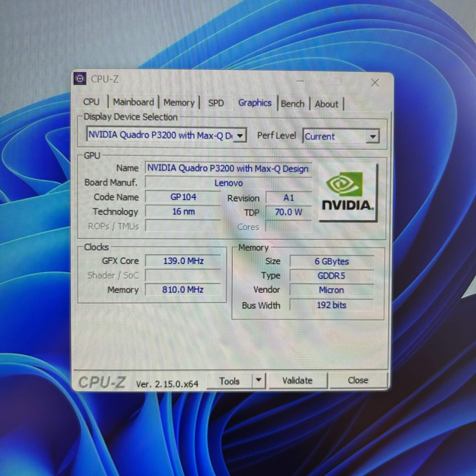Click the memory Type GDDR5 value
This screenshot has width=476, height=476.
pos(332,276)
